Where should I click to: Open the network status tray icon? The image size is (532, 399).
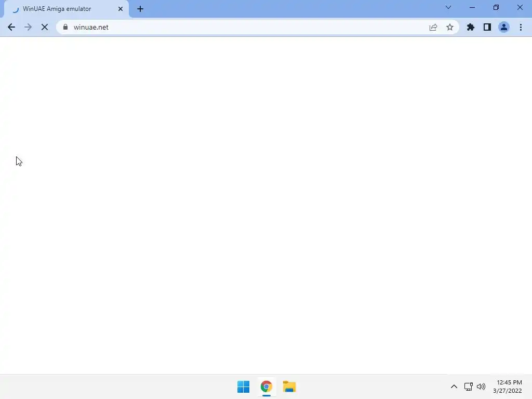coord(469,387)
